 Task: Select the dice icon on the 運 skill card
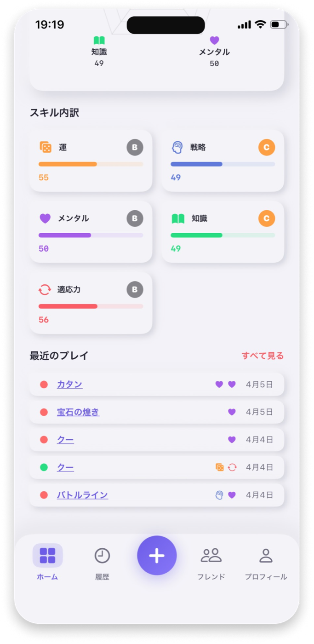[46, 147]
